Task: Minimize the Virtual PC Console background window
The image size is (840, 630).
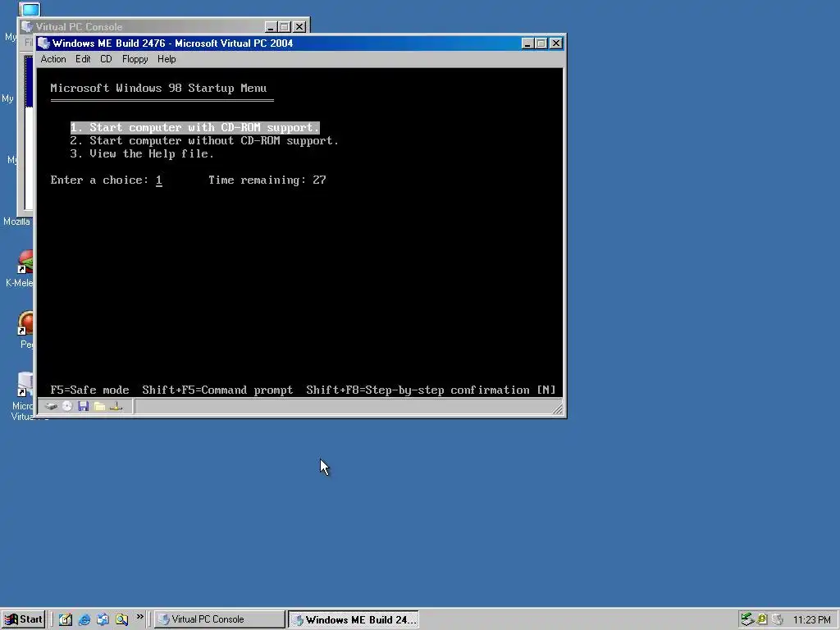Action: pos(271,27)
